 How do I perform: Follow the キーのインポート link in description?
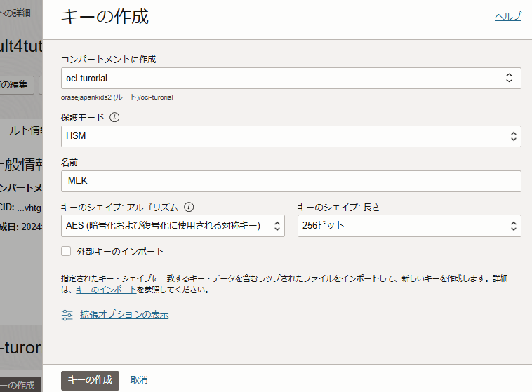[106, 290]
